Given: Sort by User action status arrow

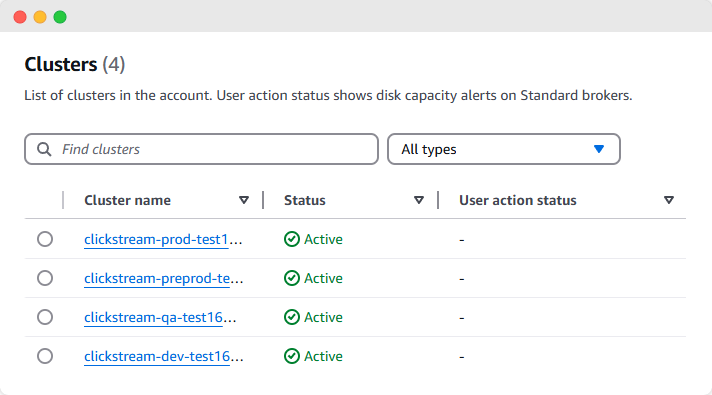Looking at the screenshot, I should [668, 200].
